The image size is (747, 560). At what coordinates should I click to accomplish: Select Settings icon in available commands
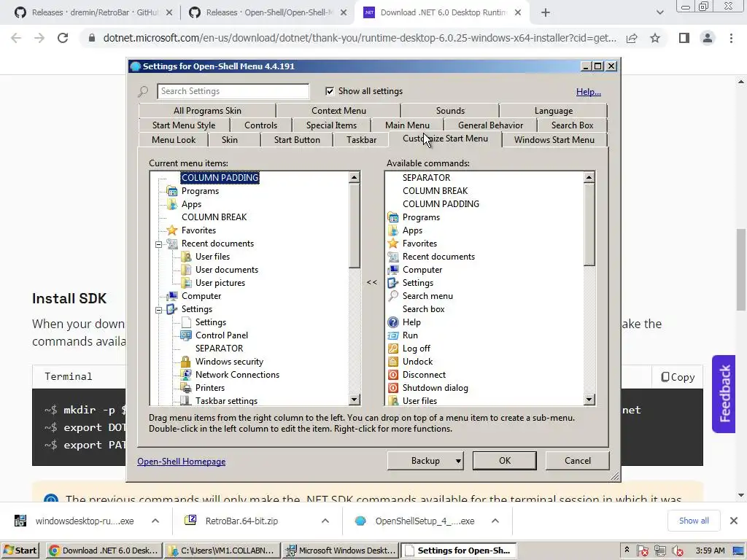click(393, 283)
